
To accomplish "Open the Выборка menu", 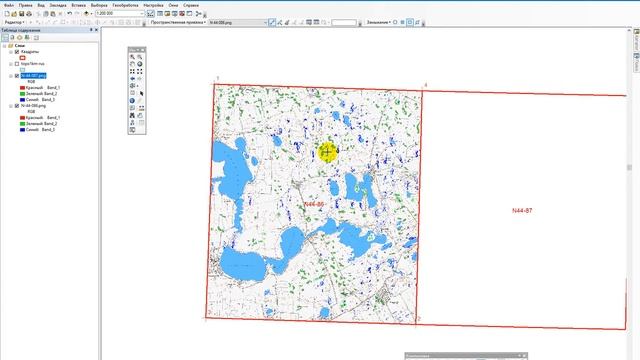I will tap(99, 5).
